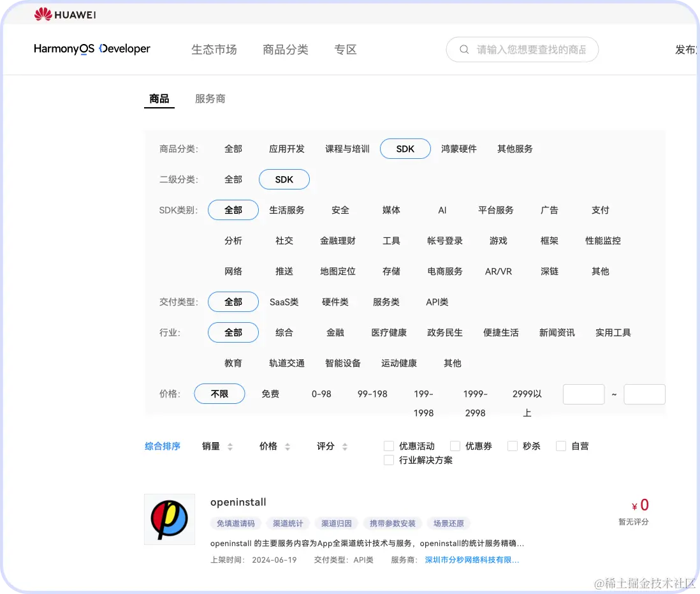Image resolution: width=700 pixels, height=594 pixels.
Task: Open 深圳市分秒网络科技有限 provider link
Action: coord(472,560)
